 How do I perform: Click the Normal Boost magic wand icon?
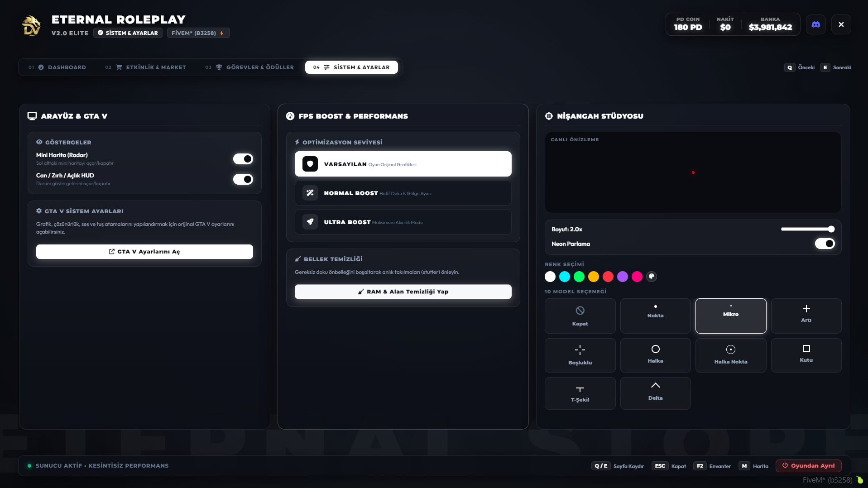[310, 193]
